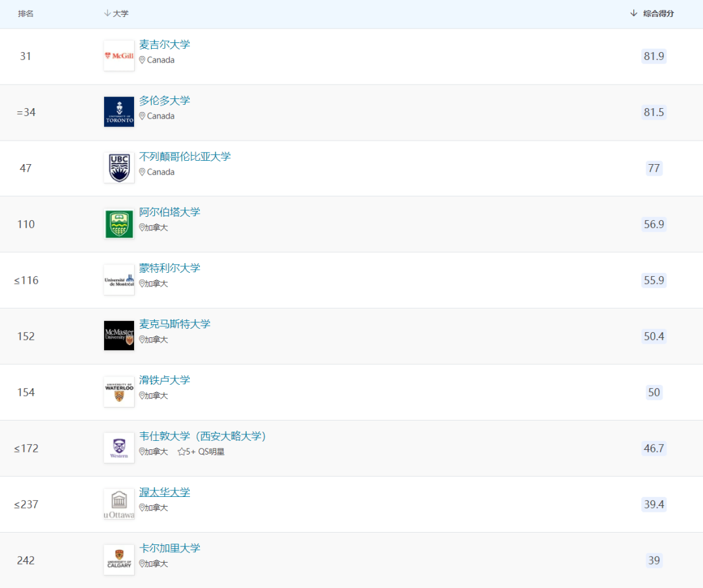Click rank number 242
Screen dimensions: 703x588
coord(26,561)
